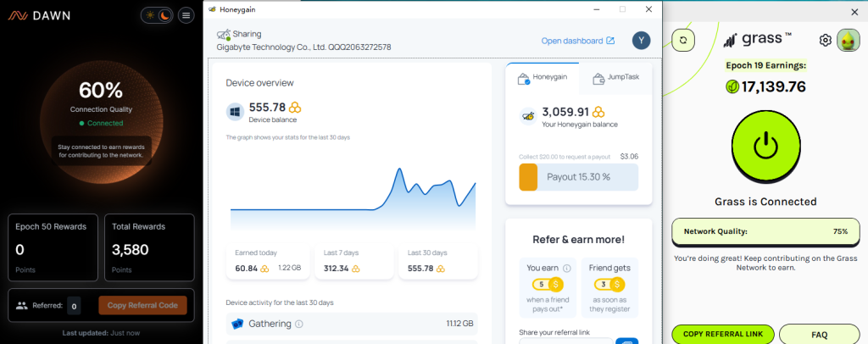Screen dimensions: 868x344
Task: Switch DAWN to dark mode moon icon
Action: click(x=165, y=15)
